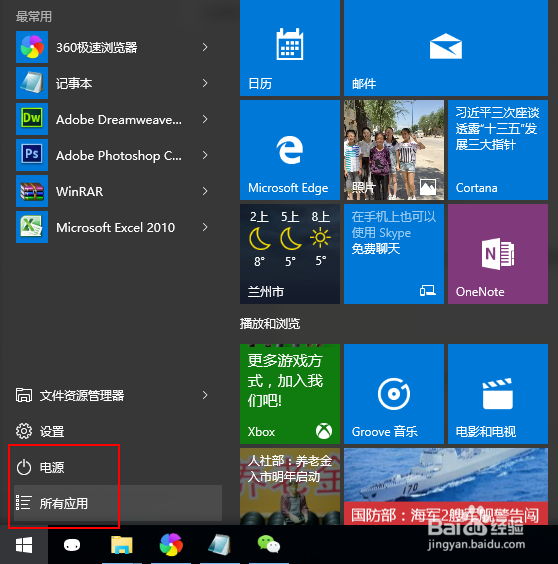558x564 pixels.
Task: Open WeChat from the taskbar
Action: pos(269,544)
